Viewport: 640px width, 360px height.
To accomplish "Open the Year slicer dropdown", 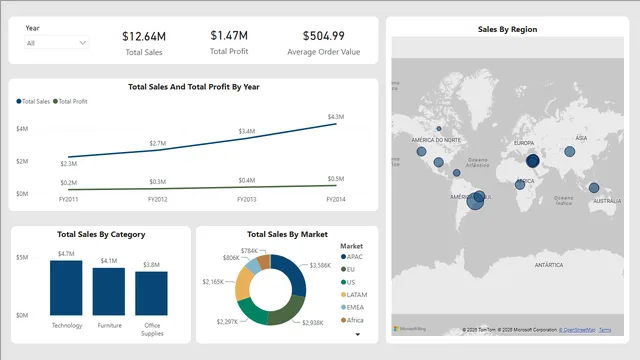I will [56, 43].
